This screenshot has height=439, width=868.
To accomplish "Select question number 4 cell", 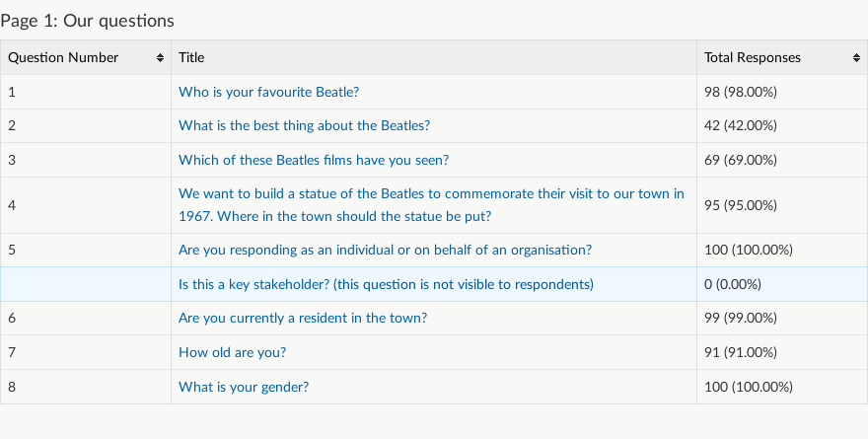I will pos(86,205).
